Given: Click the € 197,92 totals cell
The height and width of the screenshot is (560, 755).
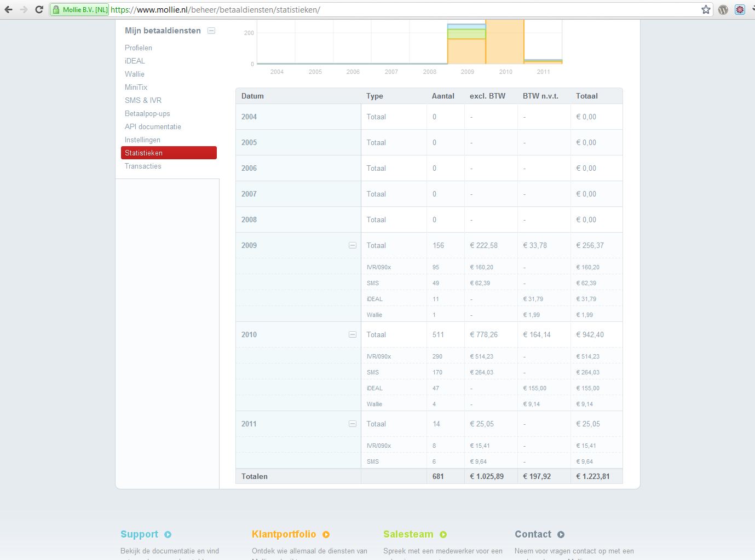Looking at the screenshot, I should [x=537, y=476].
